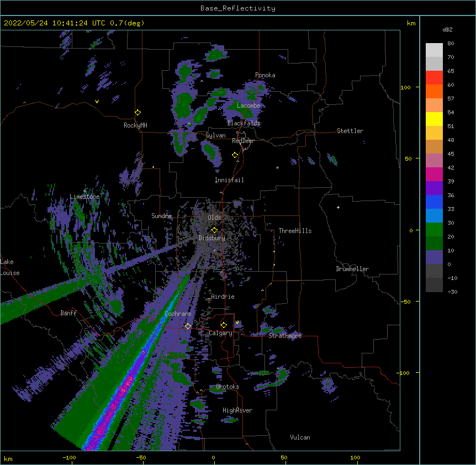Click the Sundre label
The height and width of the screenshot is (465, 476).
coord(161,216)
